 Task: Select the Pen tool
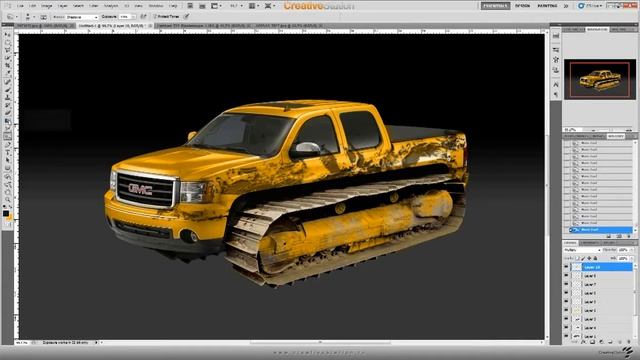(7, 144)
